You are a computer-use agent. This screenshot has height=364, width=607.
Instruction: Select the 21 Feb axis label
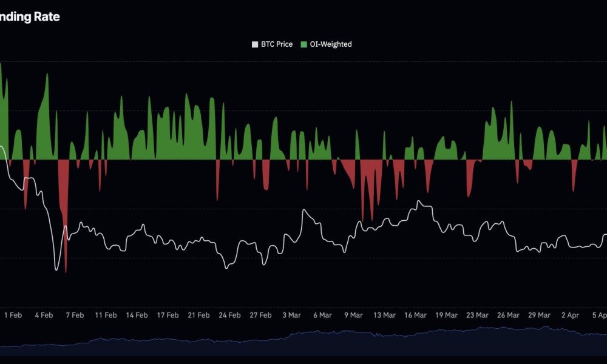[198, 315]
